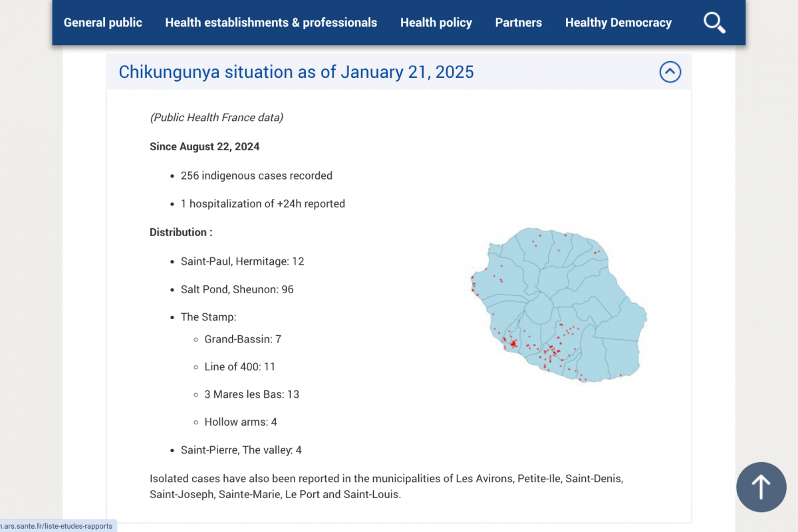Image resolution: width=798 pixels, height=532 pixels.
Task: Click the liste-etudes-rapports URL in status bar
Action: 57,526
